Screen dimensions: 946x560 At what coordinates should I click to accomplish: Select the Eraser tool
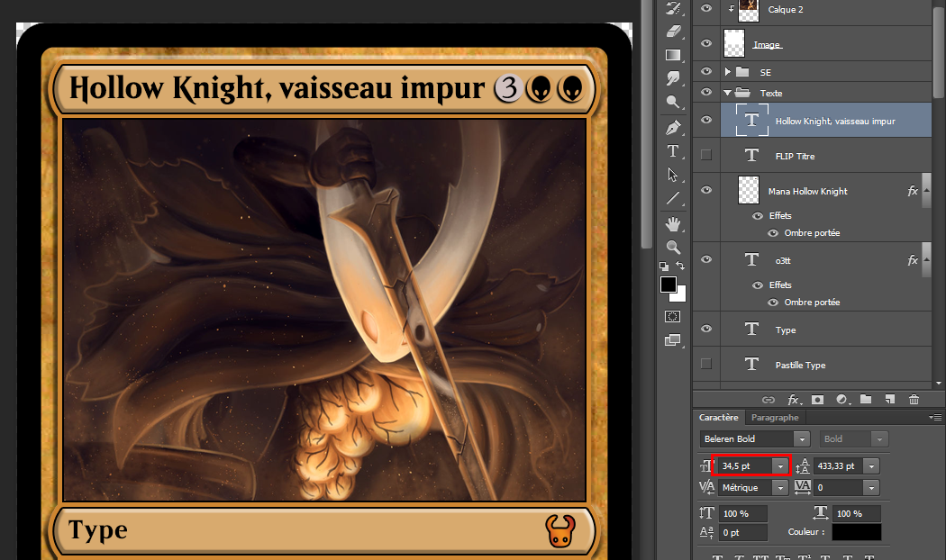point(673,32)
